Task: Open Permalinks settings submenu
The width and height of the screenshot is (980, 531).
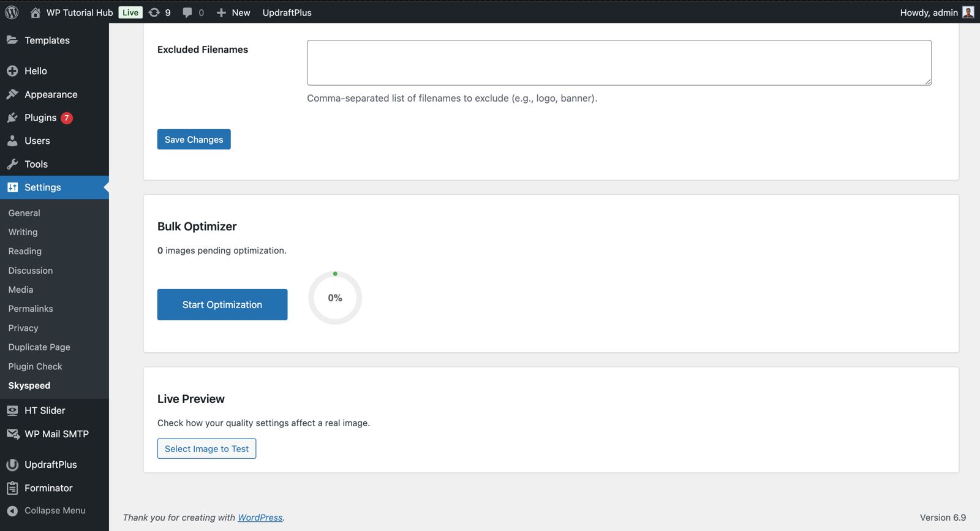Action: [x=31, y=309]
